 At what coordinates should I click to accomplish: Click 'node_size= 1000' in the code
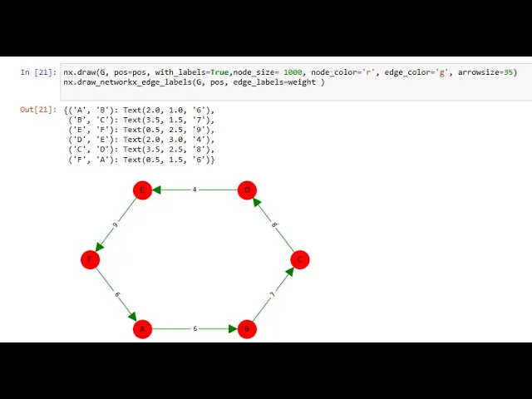[x=268, y=72]
